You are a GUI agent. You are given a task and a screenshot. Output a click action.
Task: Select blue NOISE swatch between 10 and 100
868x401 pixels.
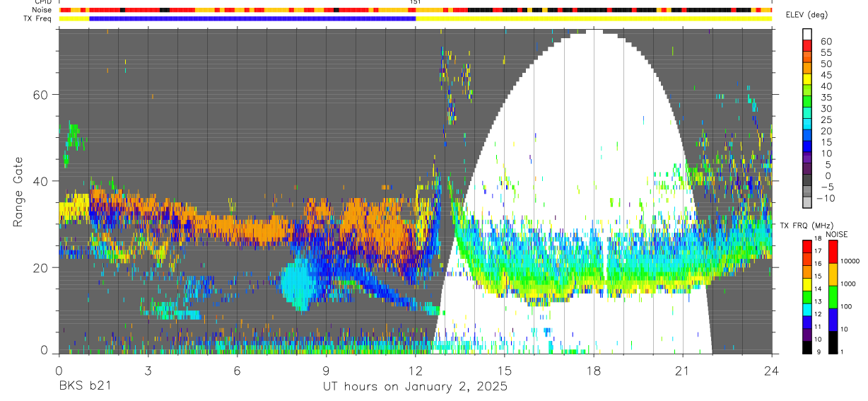click(x=833, y=319)
